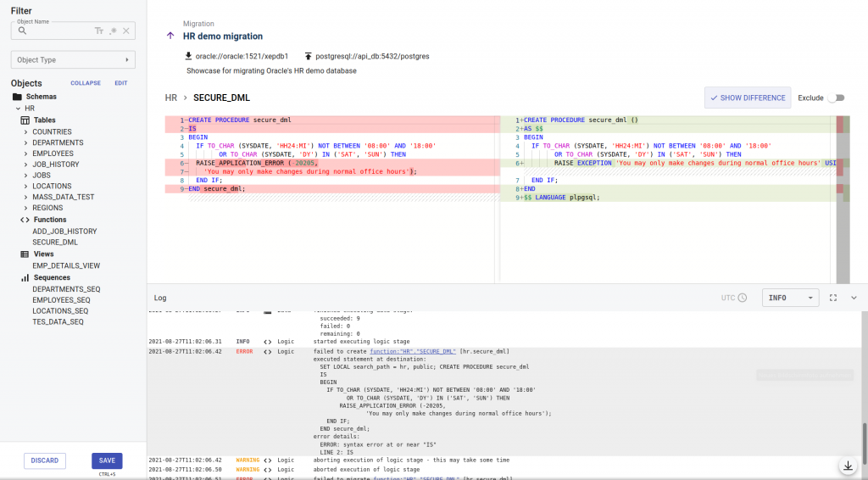Select SECURE_DML in the object tree

point(55,242)
